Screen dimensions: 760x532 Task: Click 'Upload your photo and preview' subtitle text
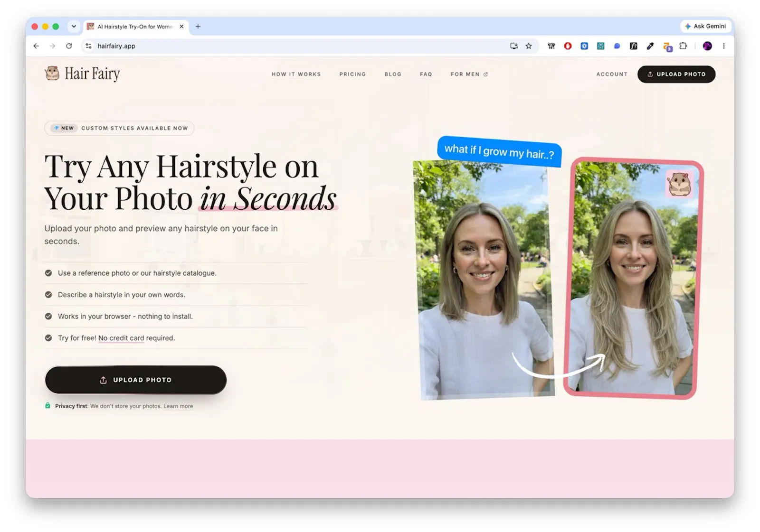161,234
